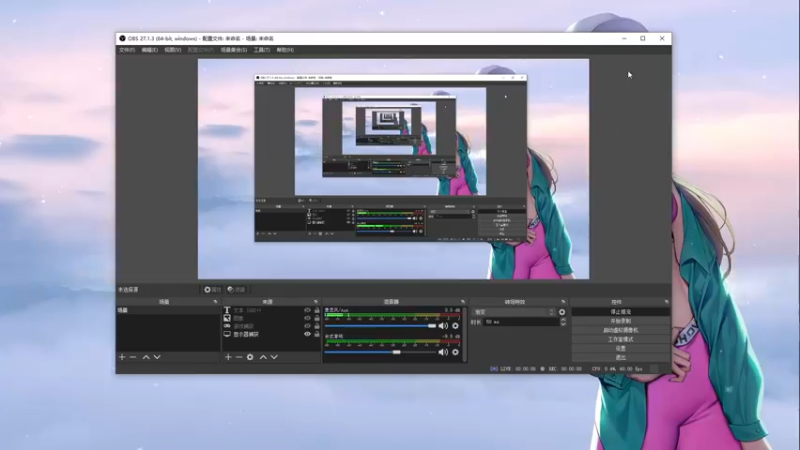Open the 工具(T) Tools menu
Screen dimensions: 800x450
(262, 50)
